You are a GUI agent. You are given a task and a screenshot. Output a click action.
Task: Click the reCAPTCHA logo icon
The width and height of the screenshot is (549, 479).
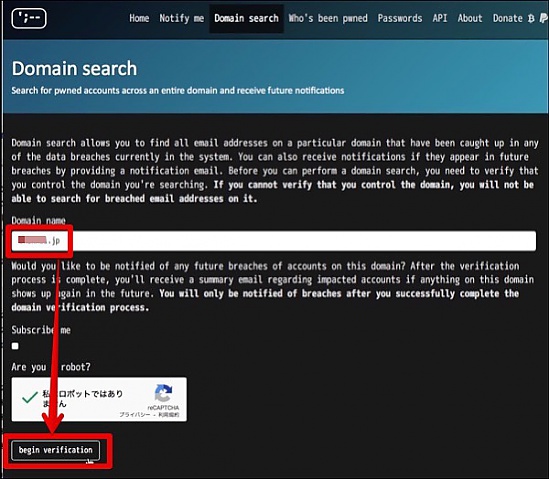pyautogui.click(x=163, y=393)
